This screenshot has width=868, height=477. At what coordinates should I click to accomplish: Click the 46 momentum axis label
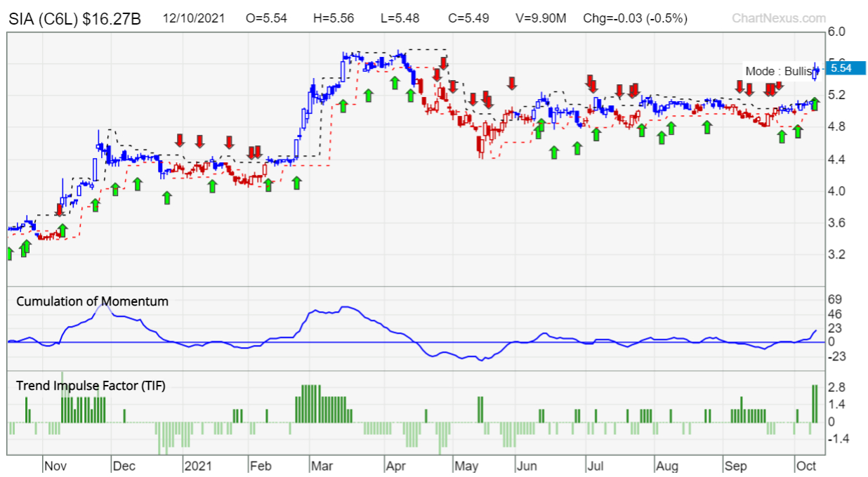coord(836,314)
